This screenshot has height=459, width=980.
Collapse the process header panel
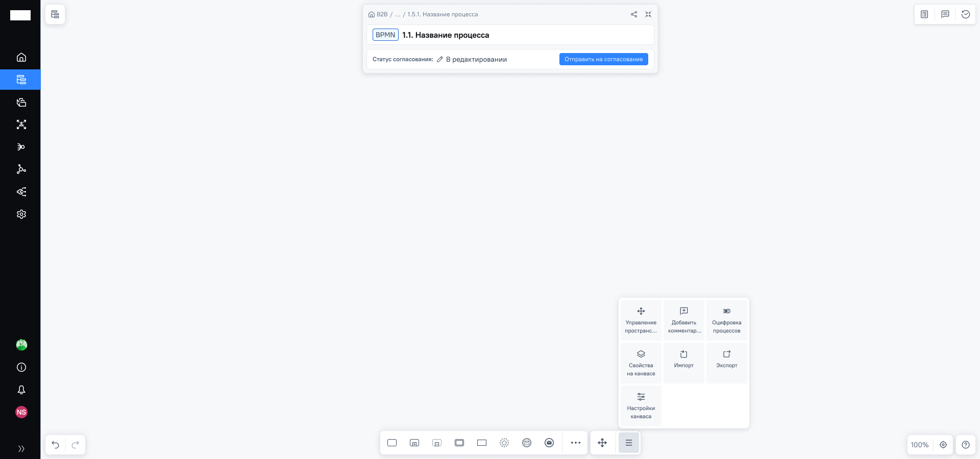648,14
